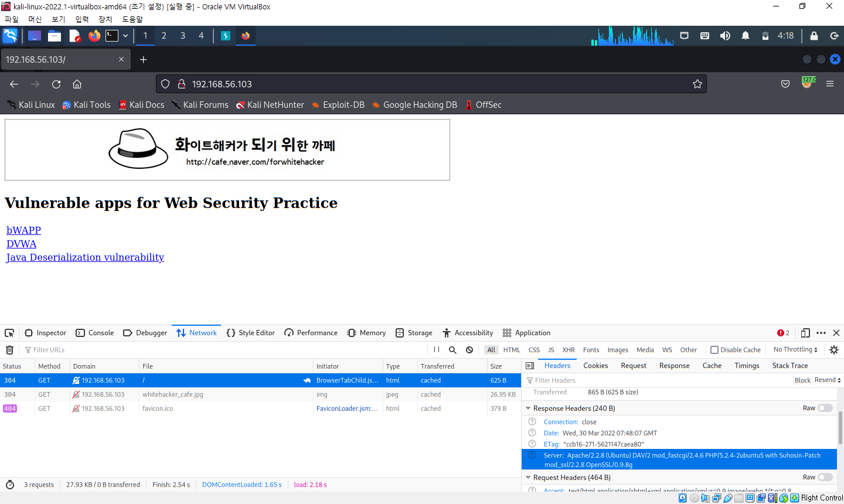This screenshot has height=504, width=844.
Task: Open request blocking panel
Action: point(469,350)
